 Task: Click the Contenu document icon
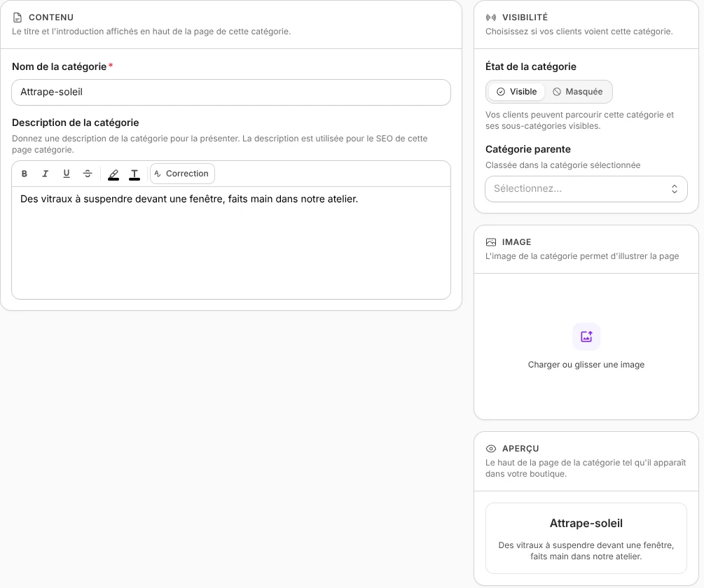[18, 17]
